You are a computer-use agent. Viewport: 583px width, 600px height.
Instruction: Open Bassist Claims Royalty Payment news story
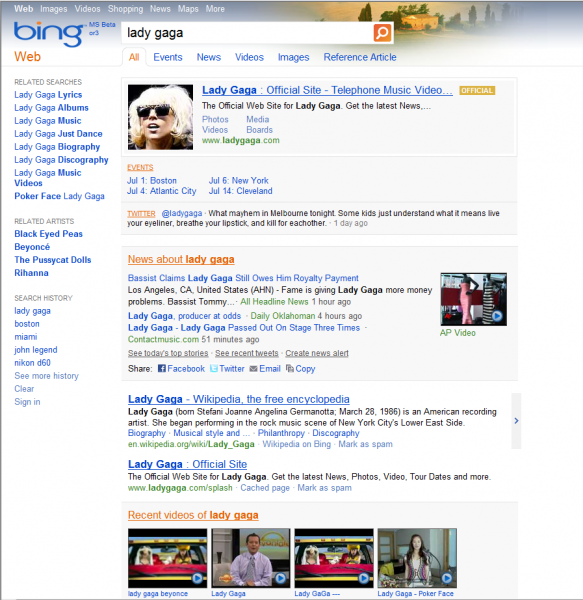pyautogui.click(x=243, y=278)
